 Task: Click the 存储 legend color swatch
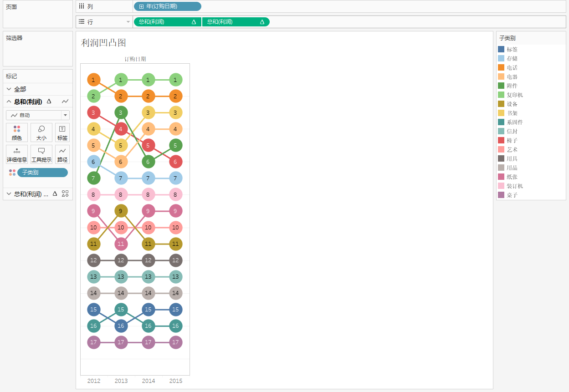(501, 58)
